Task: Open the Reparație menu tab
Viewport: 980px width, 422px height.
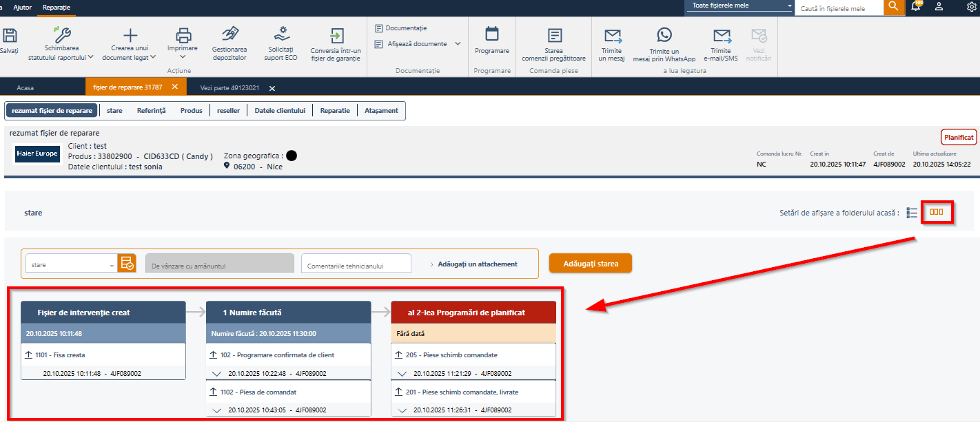Action: (x=56, y=7)
